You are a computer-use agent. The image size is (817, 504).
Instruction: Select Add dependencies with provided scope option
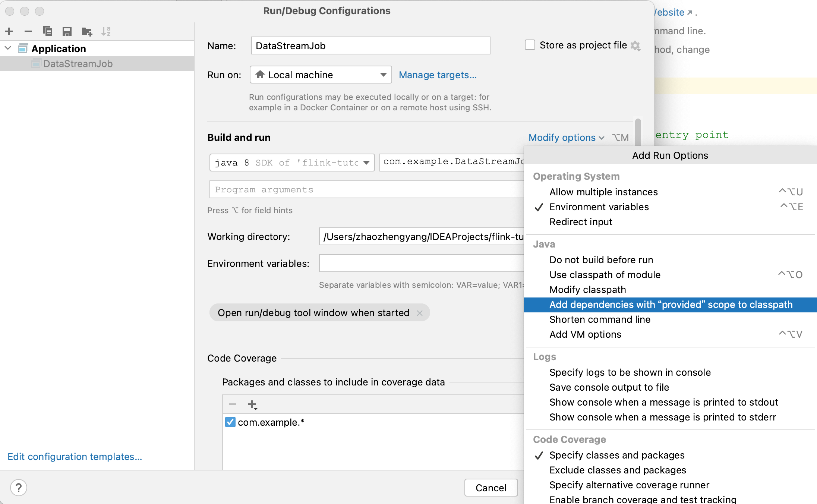(671, 305)
